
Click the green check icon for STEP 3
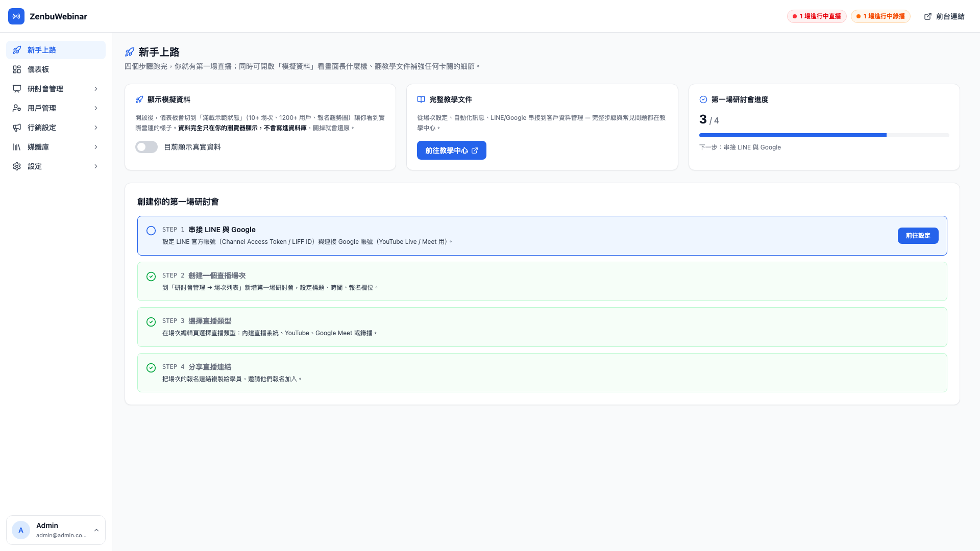[151, 322]
